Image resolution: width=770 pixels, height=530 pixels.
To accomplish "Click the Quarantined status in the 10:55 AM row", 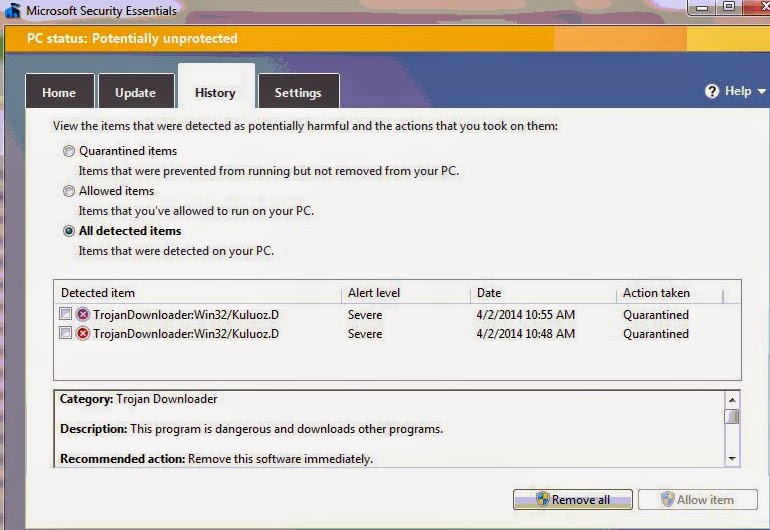I will coord(656,315).
